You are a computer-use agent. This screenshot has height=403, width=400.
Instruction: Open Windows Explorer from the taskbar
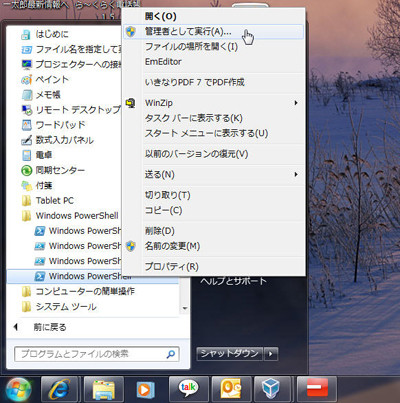click(x=104, y=389)
